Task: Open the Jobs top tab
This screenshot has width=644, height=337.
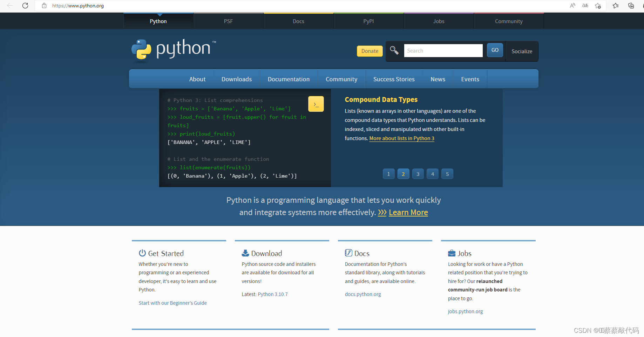Action: (439, 21)
